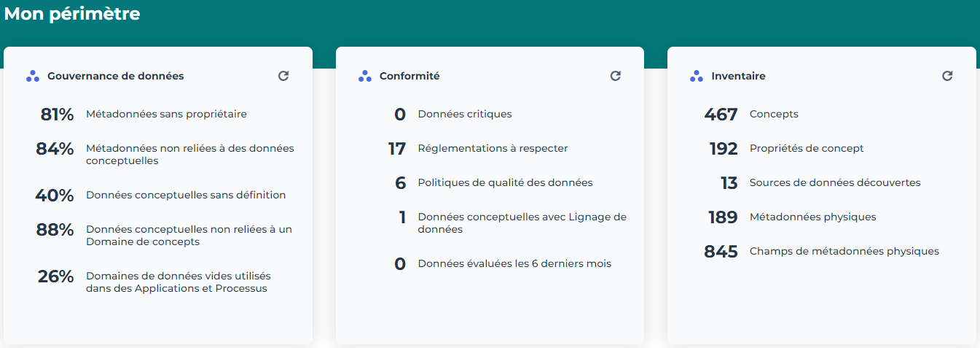Click Politiques de qualité des données
Image resolution: width=980 pixels, height=348 pixels.
coord(505,182)
